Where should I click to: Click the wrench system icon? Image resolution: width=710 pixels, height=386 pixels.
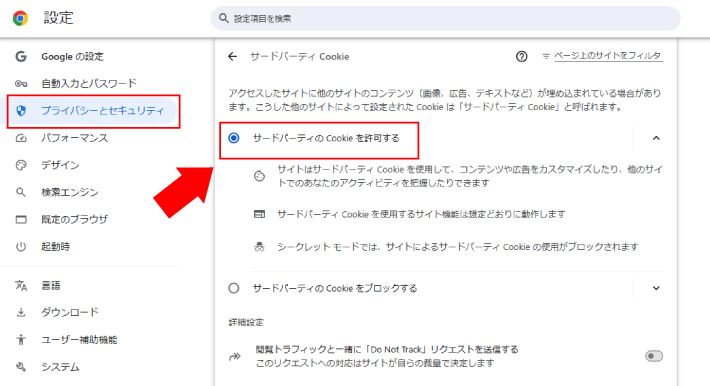point(21,367)
